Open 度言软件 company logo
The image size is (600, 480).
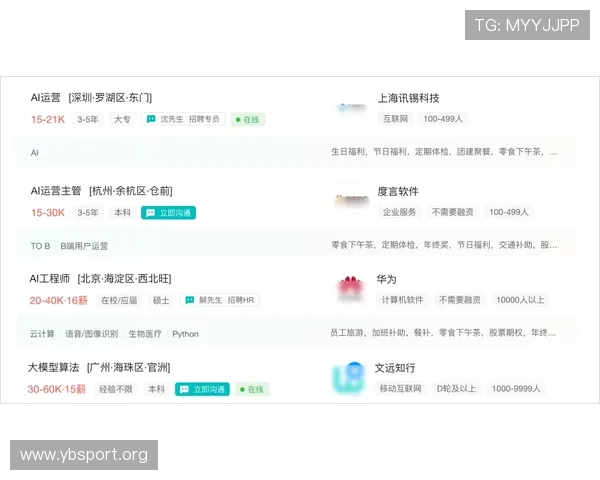pos(352,201)
